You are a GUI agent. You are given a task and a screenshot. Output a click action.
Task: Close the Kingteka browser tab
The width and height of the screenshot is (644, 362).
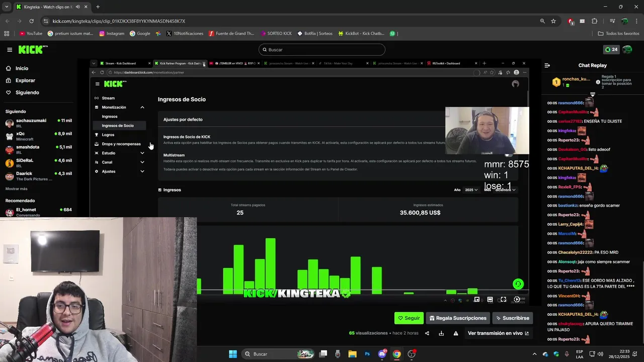(x=86, y=7)
